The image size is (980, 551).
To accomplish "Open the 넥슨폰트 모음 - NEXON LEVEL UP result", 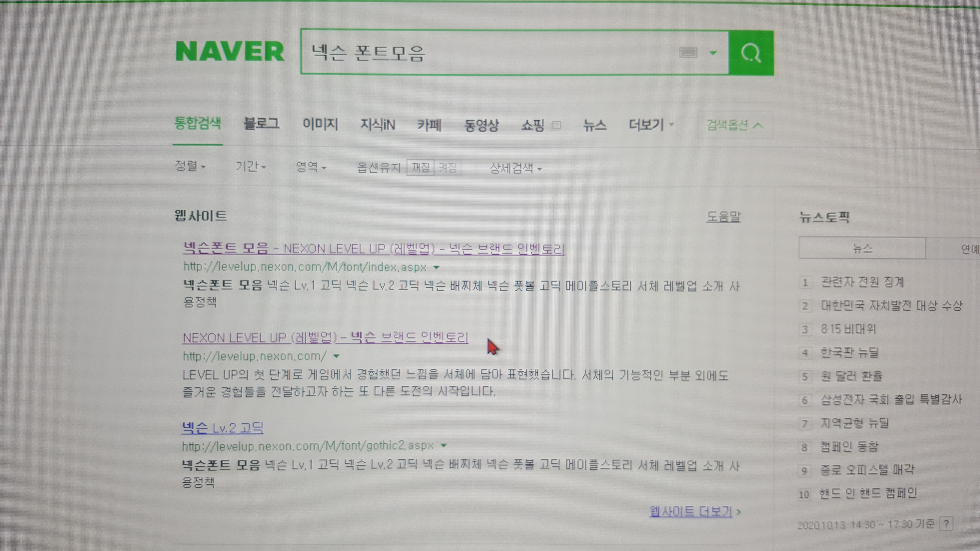I will point(374,249).
